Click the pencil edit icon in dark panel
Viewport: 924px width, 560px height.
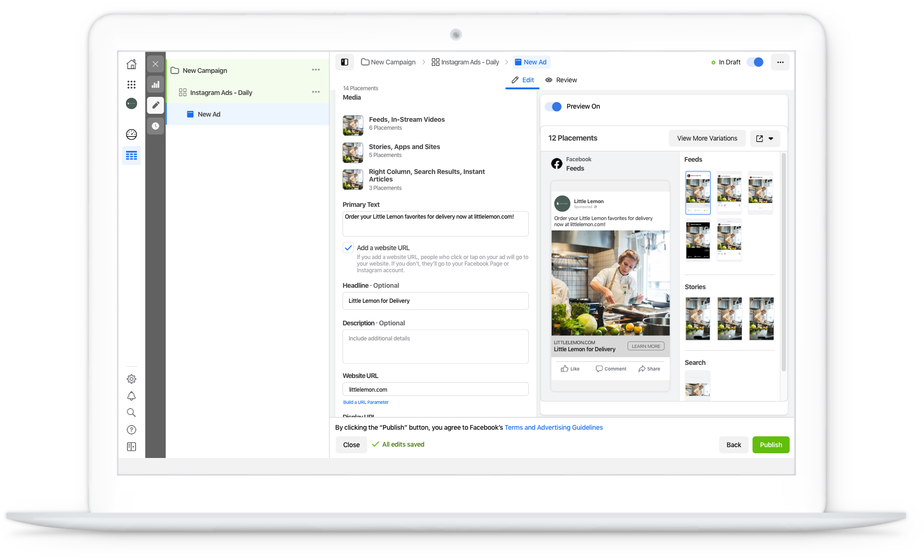coord(155,105)
